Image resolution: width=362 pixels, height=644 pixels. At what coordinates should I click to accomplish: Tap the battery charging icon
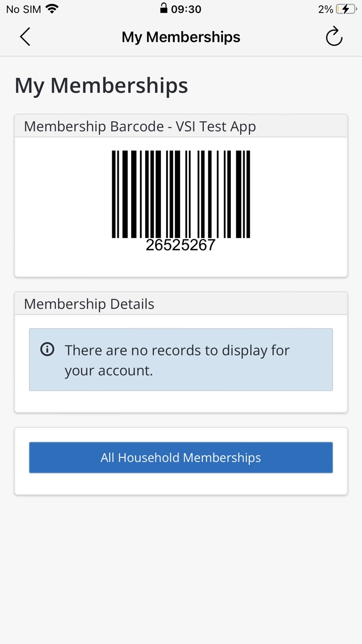347,9
